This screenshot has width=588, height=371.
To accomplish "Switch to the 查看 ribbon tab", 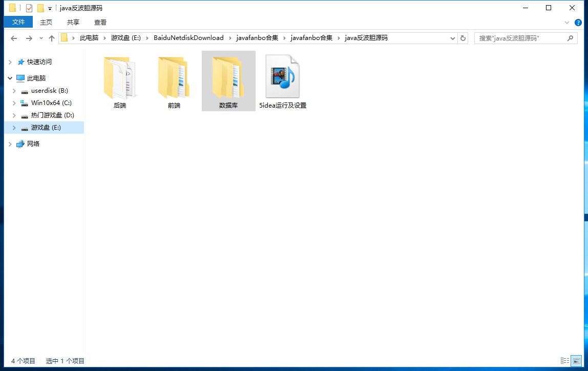I will (100, 23).
